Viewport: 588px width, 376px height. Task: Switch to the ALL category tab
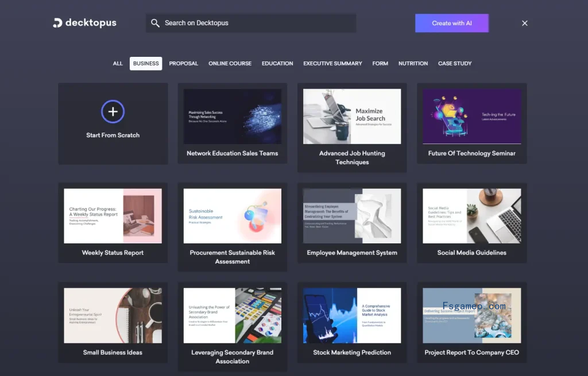tap(118, 63)
